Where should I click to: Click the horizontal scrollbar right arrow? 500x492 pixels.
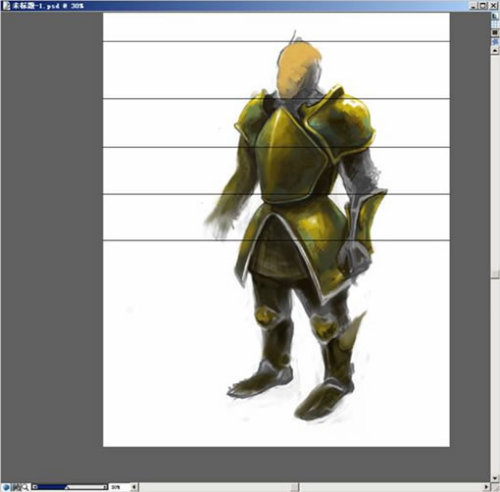486,487
